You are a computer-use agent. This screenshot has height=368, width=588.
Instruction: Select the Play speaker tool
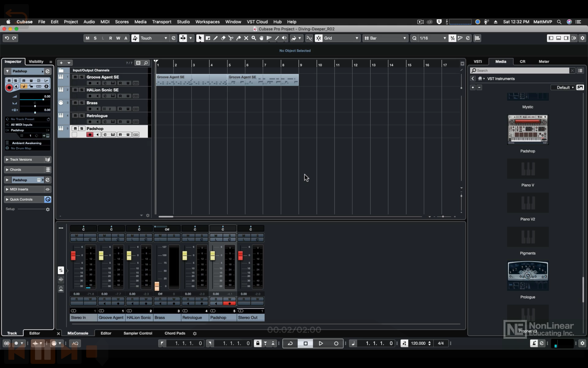284,38
